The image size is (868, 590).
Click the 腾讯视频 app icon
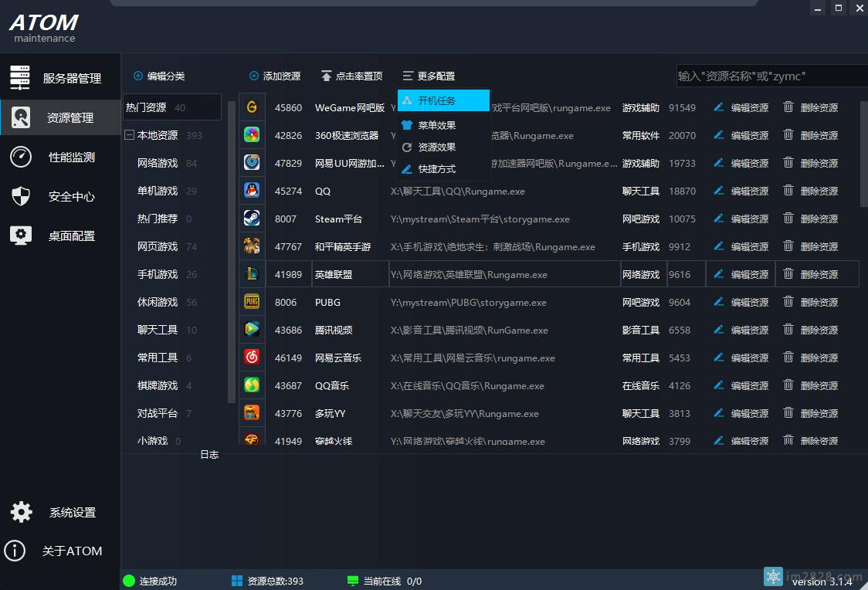(x=252, y=330)
